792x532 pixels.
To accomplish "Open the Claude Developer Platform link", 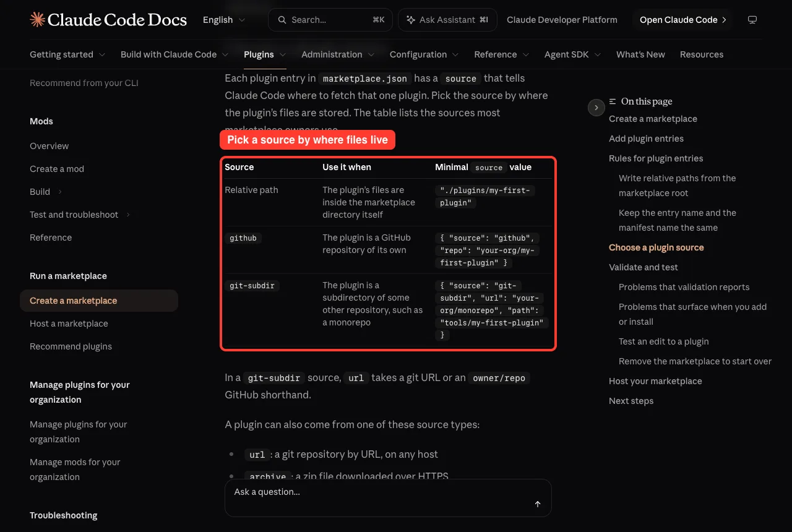I will [x=562, y=20].
